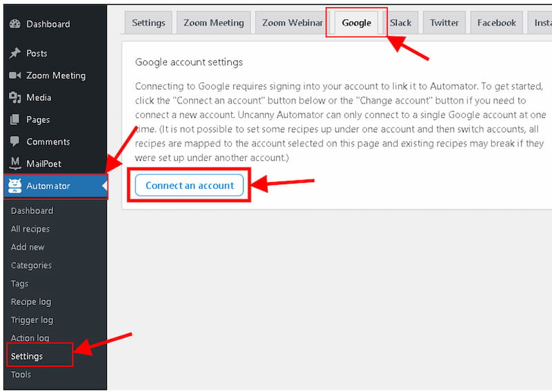Open Automator's Dashboard submenu link
552x392 pixels.
coord(32,210)
